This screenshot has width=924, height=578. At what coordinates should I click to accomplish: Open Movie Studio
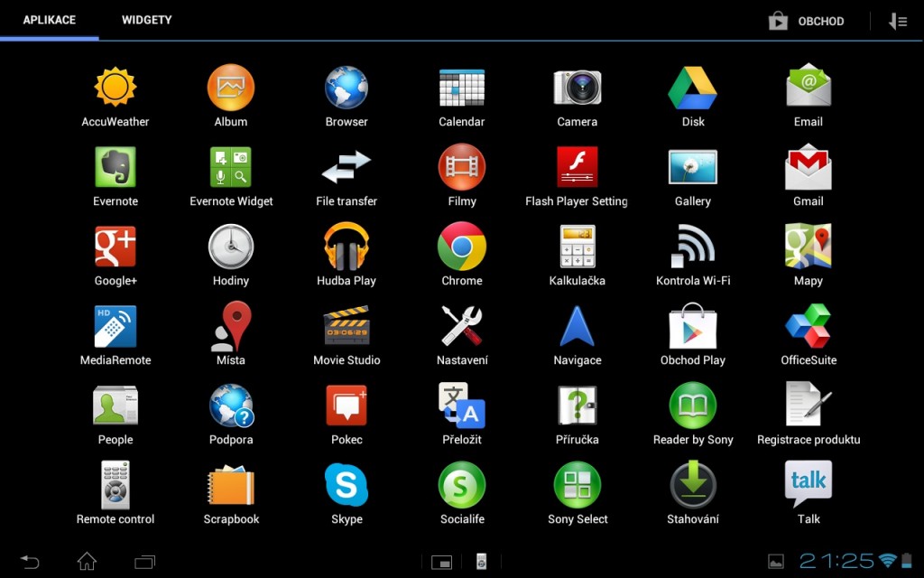tap(346, 325)
